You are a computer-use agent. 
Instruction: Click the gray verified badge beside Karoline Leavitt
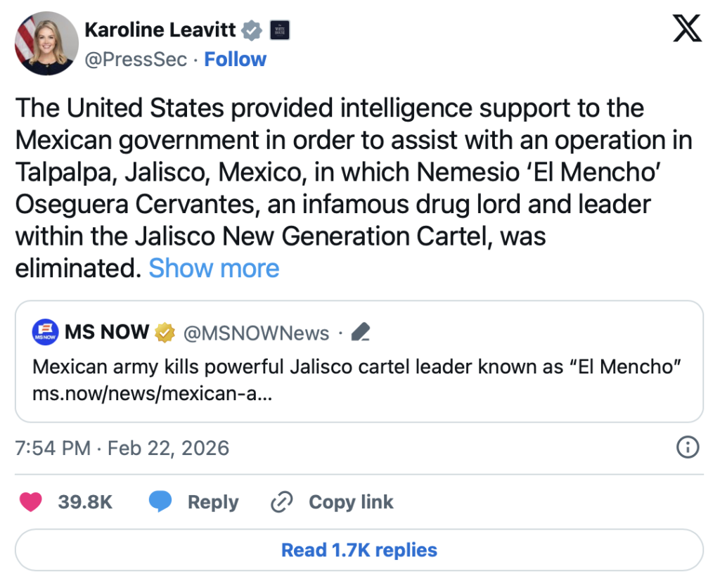[252, 30]
